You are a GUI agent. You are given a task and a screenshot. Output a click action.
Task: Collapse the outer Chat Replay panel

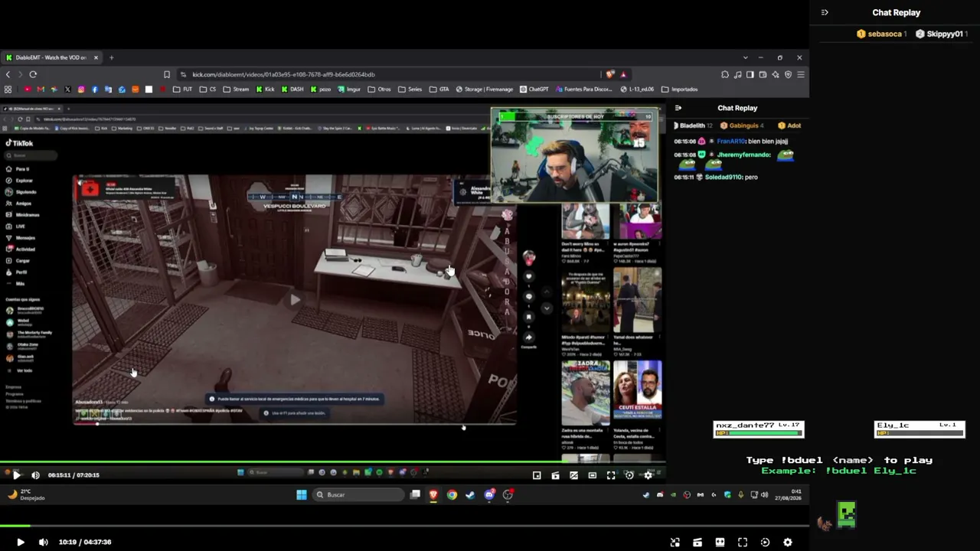pyautogui.click(x=825, y=12)
